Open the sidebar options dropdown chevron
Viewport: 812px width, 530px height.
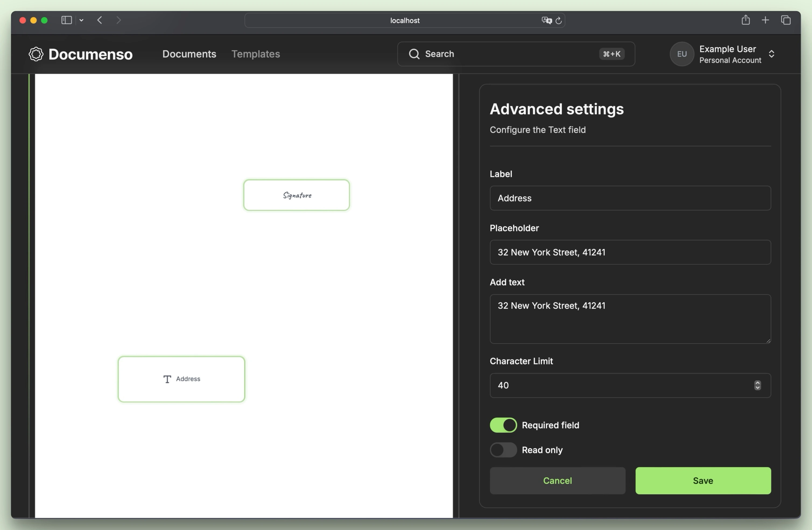pos(81,20)
